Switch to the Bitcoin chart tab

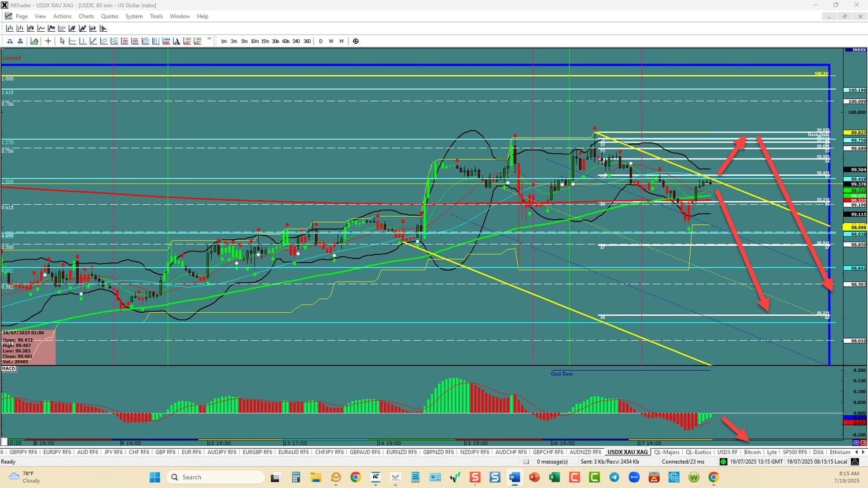[752, 452]
